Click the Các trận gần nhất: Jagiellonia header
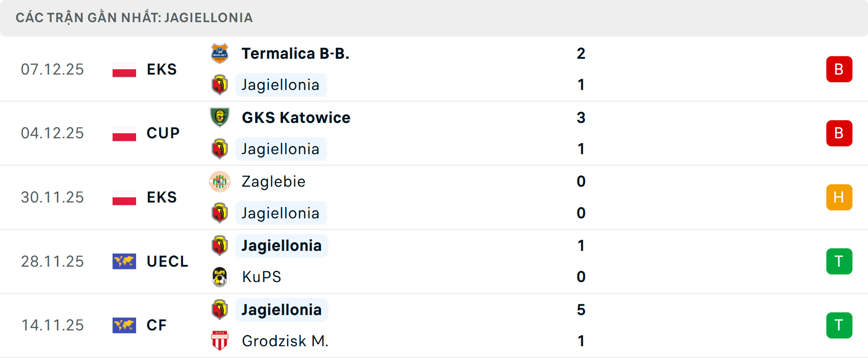Viewport: 868px width, 358px height. coord(134,18)
